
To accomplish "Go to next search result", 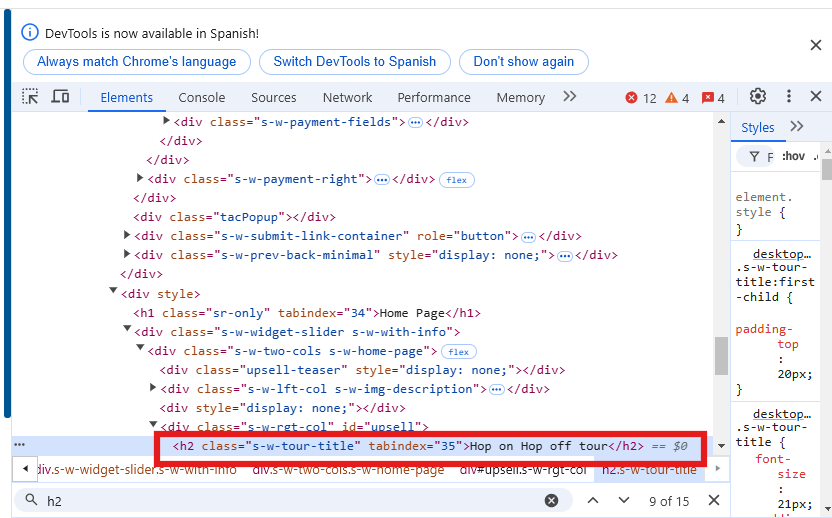I will coord(624,500).
